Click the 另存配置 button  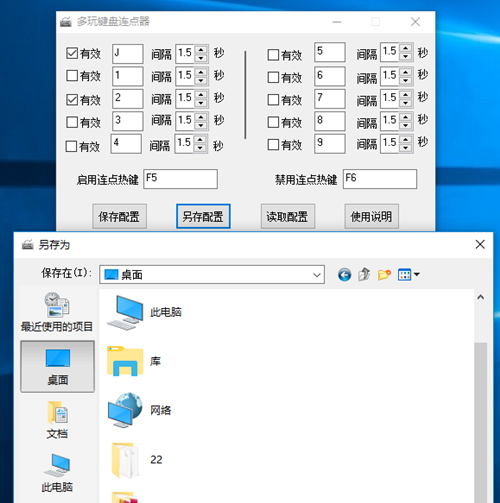click(x=203, y=217)
